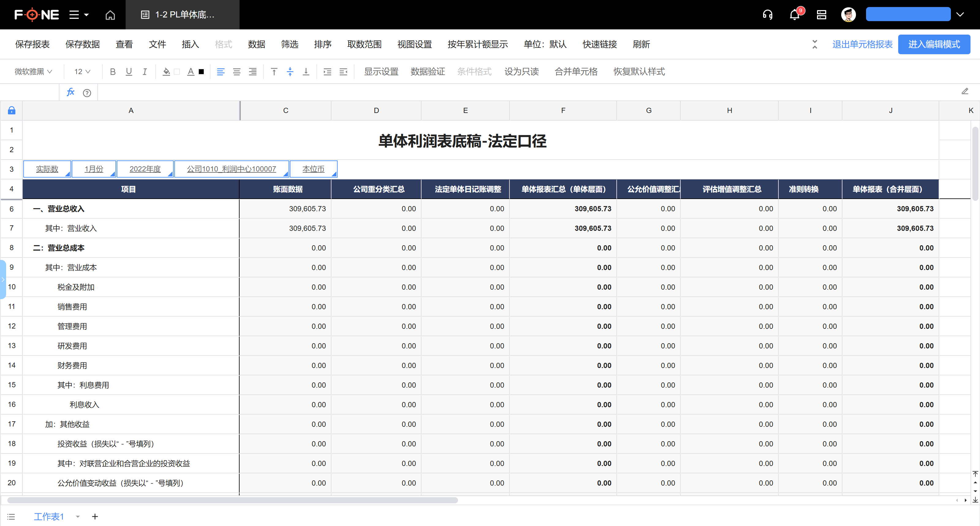Image resolution: width=980 pixels, height=526 pixels.
Task: Click the fill color bucket icon
Action: tap(166, 72)
